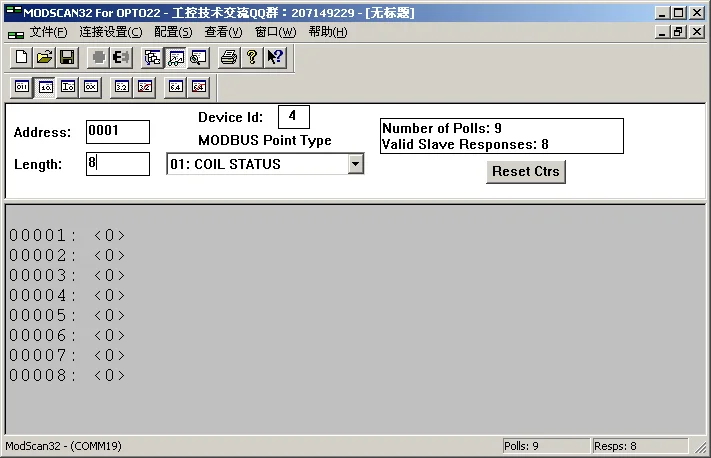Viewport: 711px width, 458px height.
Task: Click the magnifier traffic view icon
Action: (x=198, y=57)
